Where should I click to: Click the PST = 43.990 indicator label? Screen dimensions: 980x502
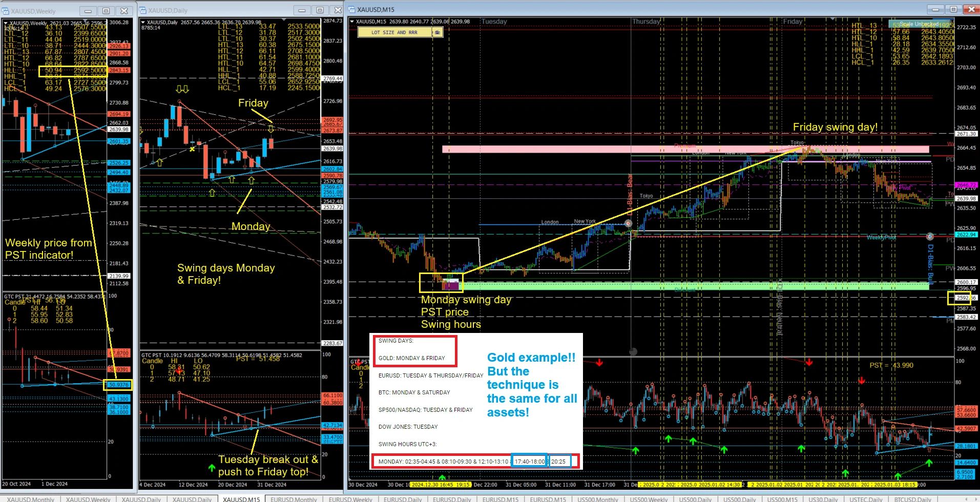tap(891, 365)
